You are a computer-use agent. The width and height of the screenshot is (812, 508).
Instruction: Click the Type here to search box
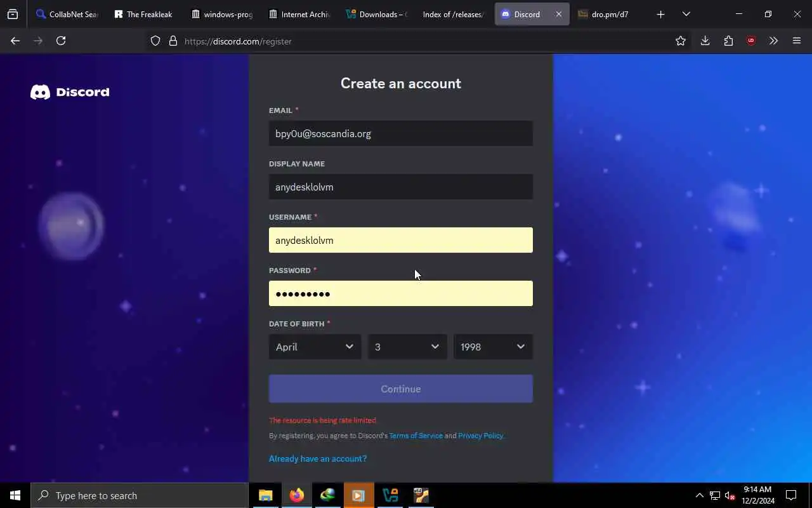tap(140, 495)
